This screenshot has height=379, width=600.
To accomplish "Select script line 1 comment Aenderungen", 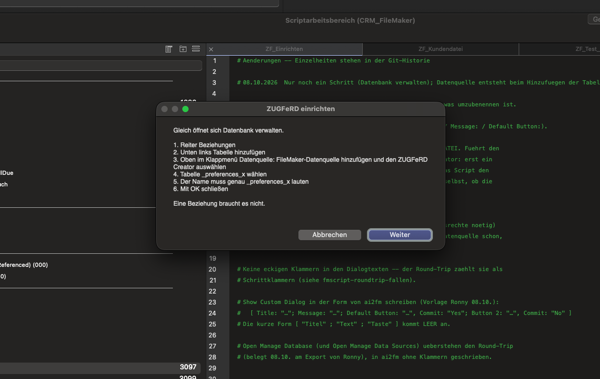I will (333, 60).
